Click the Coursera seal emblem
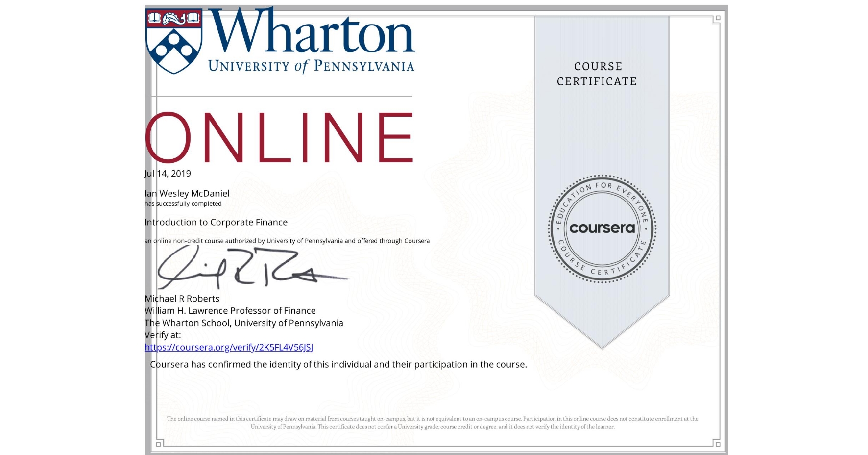The width and height of the screenshot is (868, 455). pos(602,228)
